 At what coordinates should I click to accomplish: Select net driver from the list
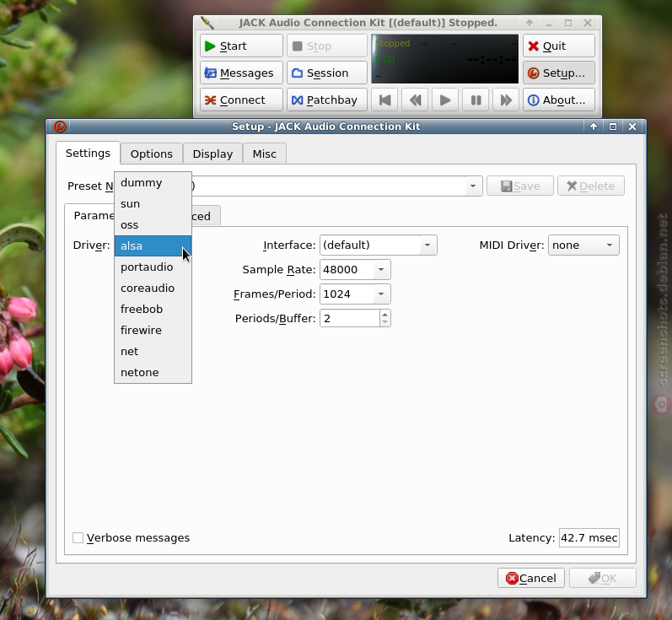(x=153, y=351)
